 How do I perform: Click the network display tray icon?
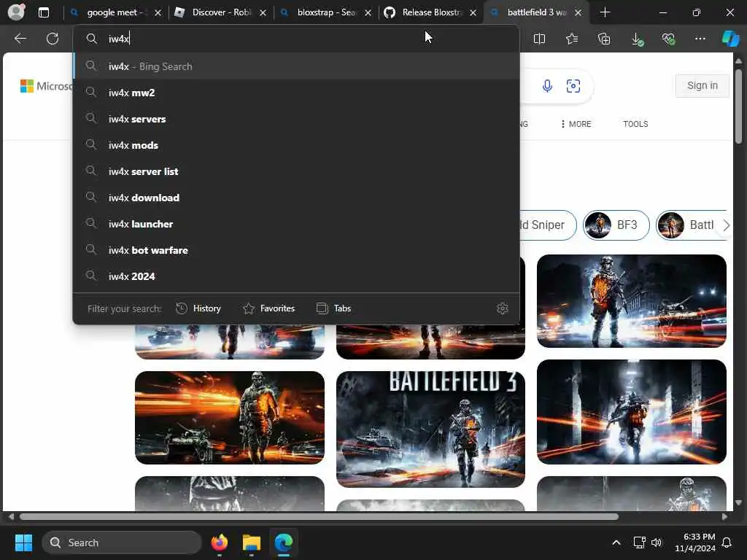(639, 542)
